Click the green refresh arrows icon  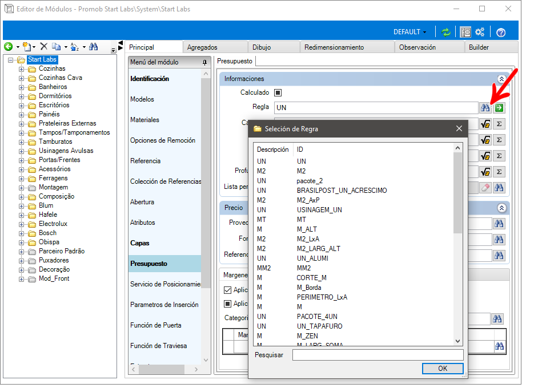[446, 32]
